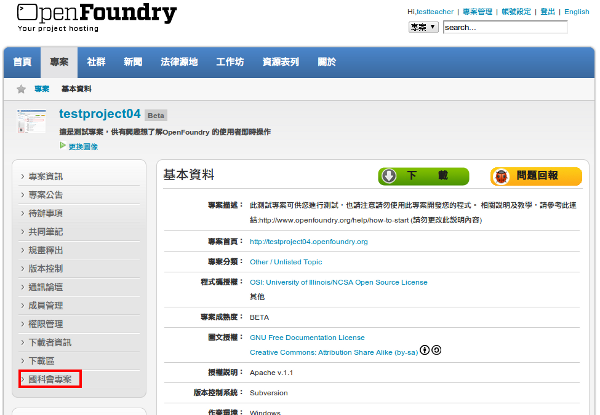
Task: Click the Hi,testteacher greeting text
Action: (430, 12)
